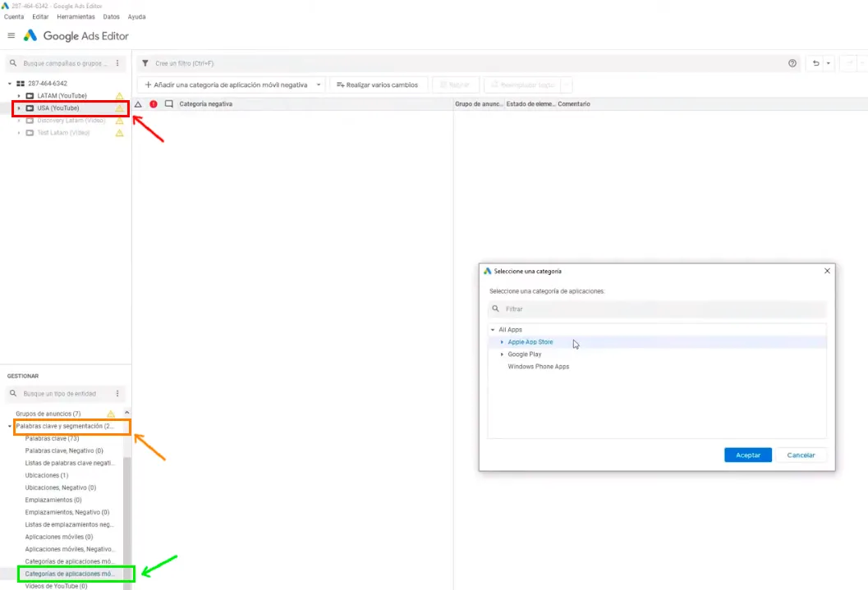Collapse the 287-464-6342 account tree
Screen dimensions: 868x590
click(x=9, y=84)
